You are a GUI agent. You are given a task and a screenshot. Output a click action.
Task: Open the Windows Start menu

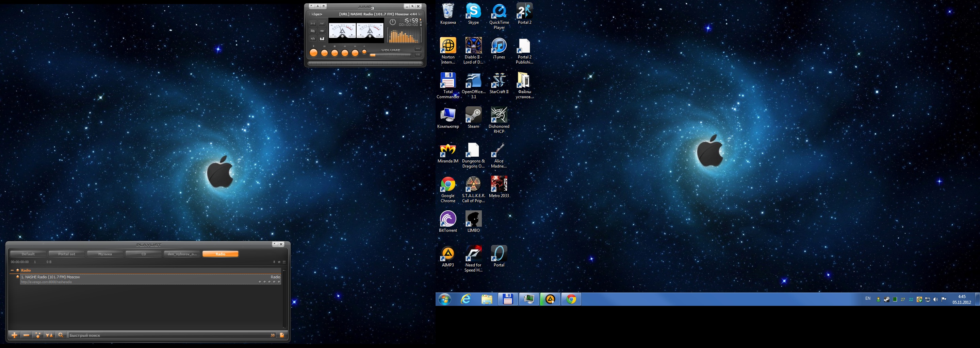(445, 299)
